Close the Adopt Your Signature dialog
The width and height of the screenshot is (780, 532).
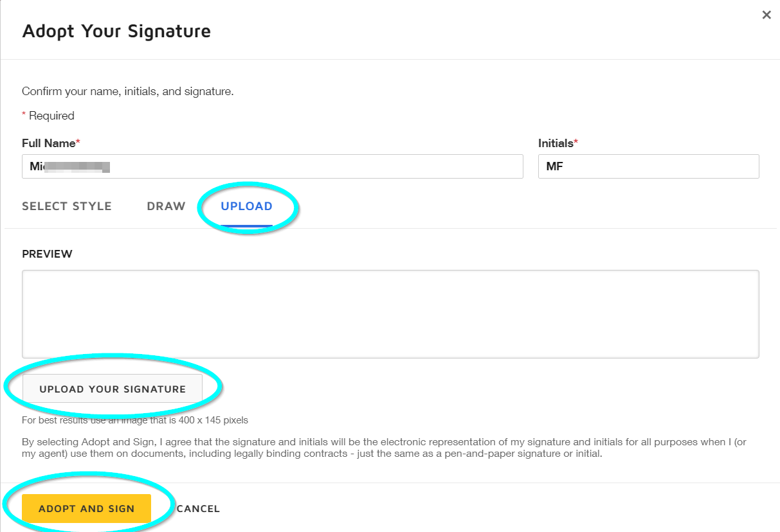pyautogui.click(x=766, y=15)
